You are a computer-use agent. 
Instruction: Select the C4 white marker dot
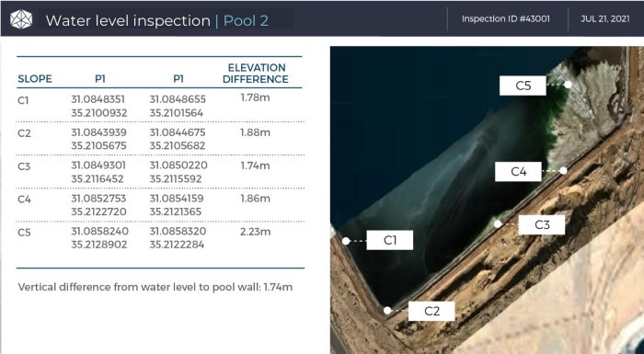pos(563,170)
